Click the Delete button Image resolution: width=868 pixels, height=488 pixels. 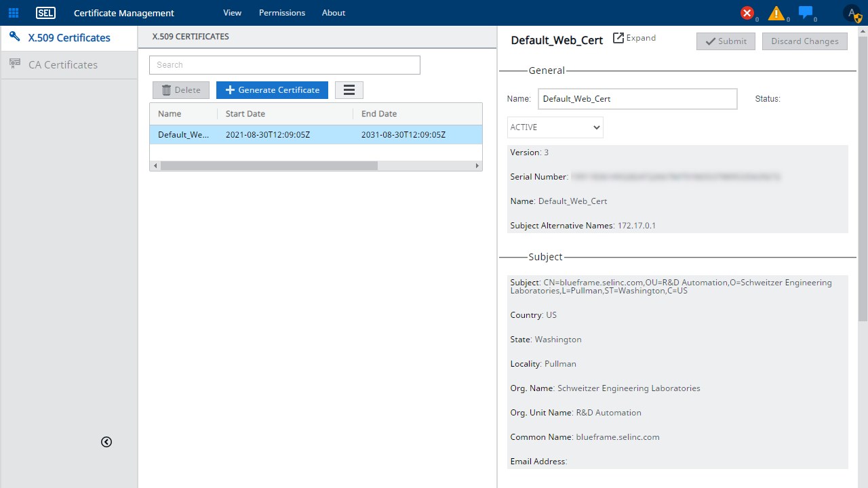[181, 90]
